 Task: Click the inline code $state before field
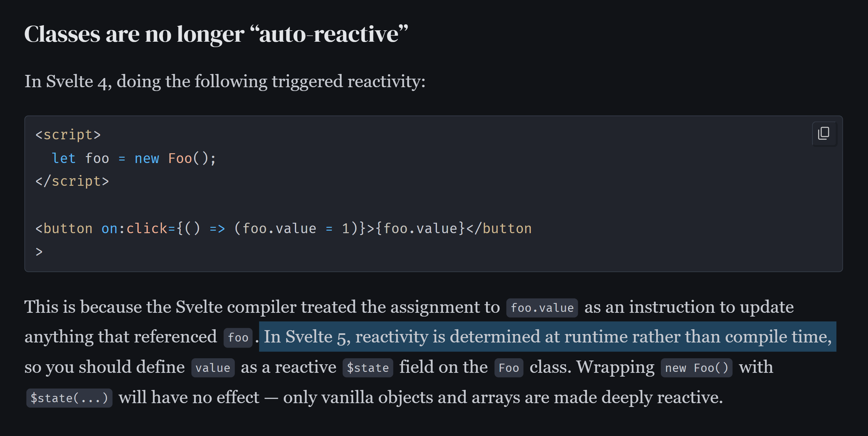click(368, 368)
